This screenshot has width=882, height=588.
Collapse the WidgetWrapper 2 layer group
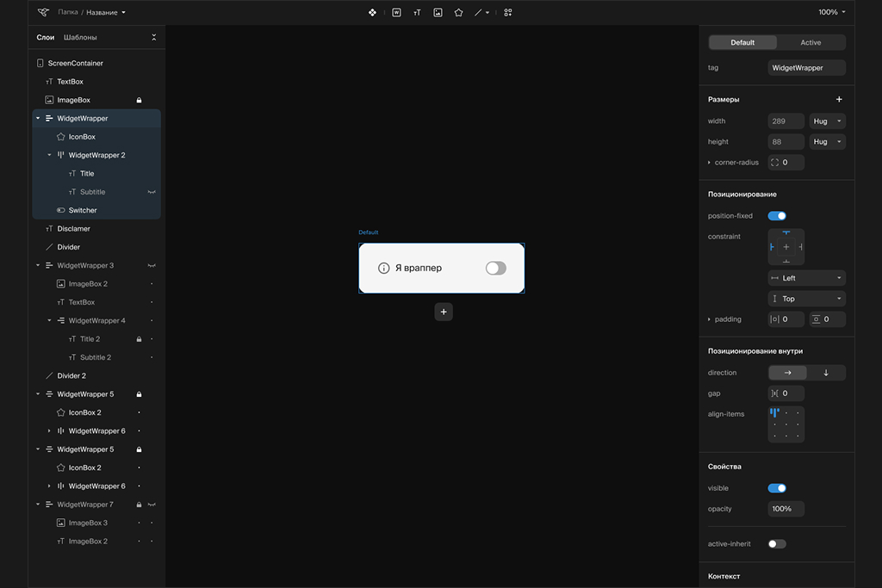49,156
